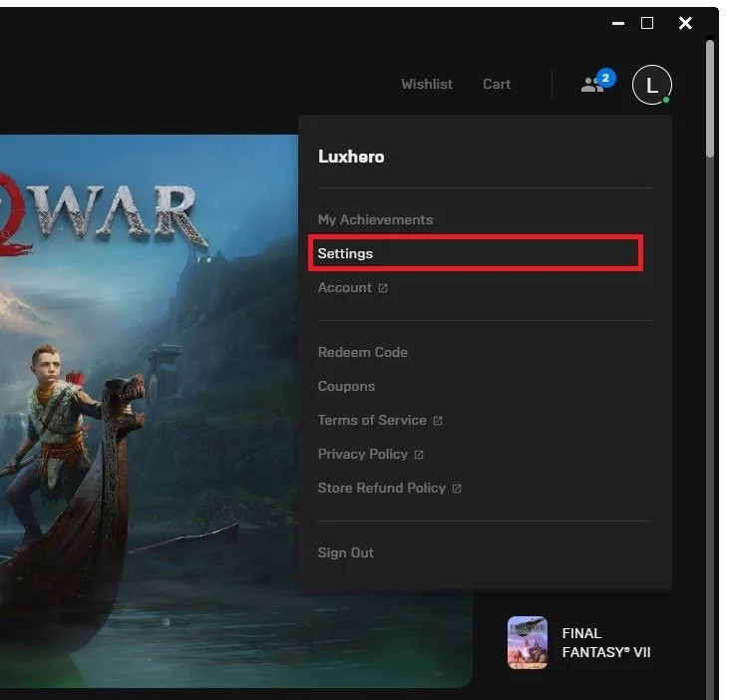Viewport: 729px width, 700px height.
Task: Sign Out of the account
Action: pos(345,552)
